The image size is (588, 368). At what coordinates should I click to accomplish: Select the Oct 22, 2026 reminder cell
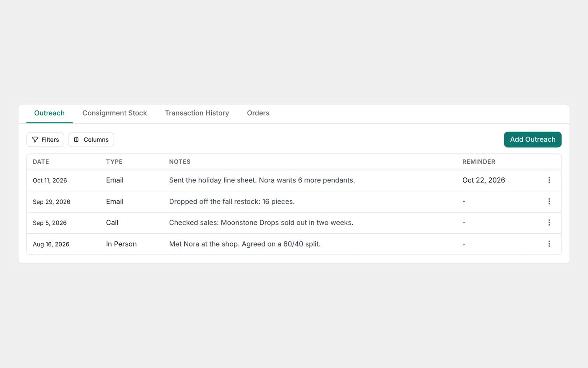click(484, 180)
